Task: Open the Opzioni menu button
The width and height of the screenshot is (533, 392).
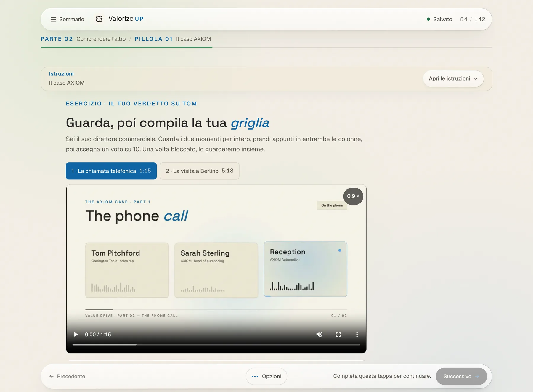Action: tap(266, 376)
